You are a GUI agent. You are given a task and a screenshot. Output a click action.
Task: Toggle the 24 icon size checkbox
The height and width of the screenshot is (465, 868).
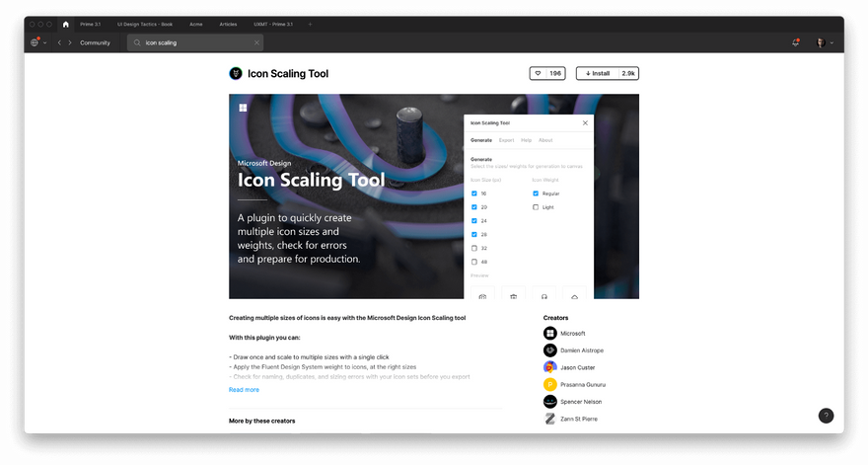point(473,220)
